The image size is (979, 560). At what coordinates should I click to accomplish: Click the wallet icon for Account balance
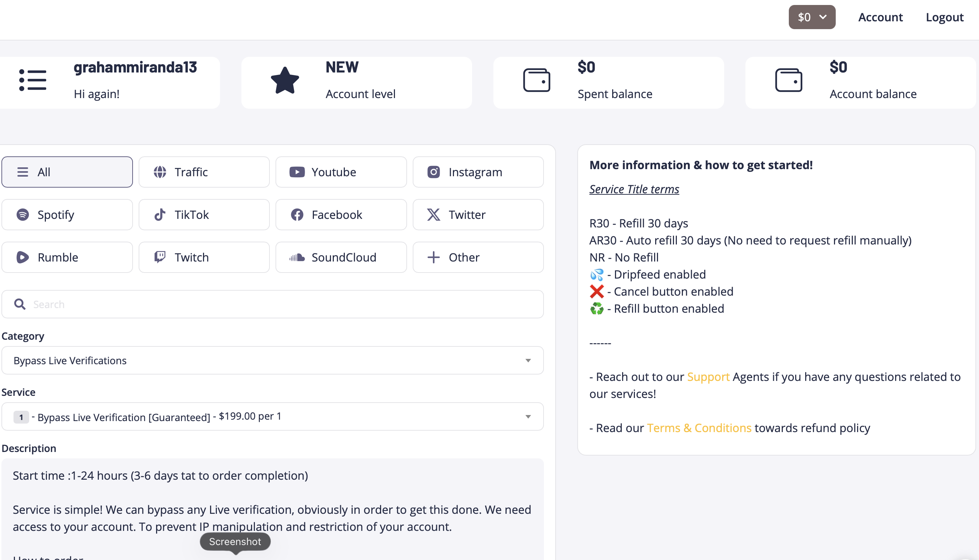788,80
